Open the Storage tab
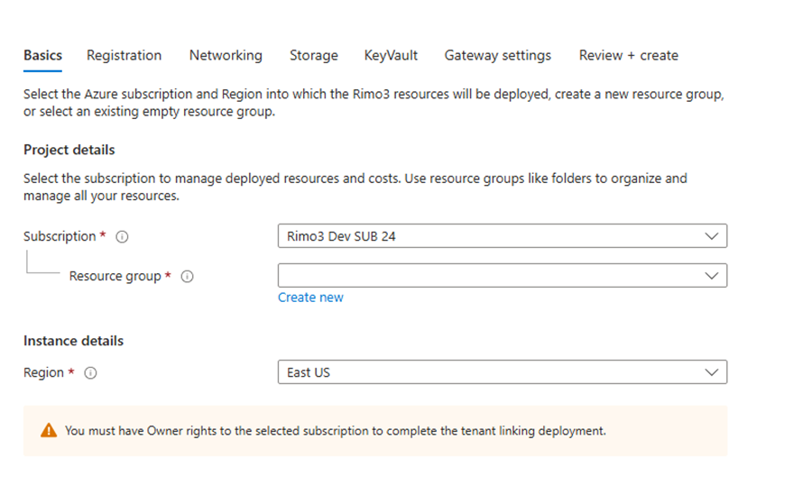812x504 pixels. [313, 56]
